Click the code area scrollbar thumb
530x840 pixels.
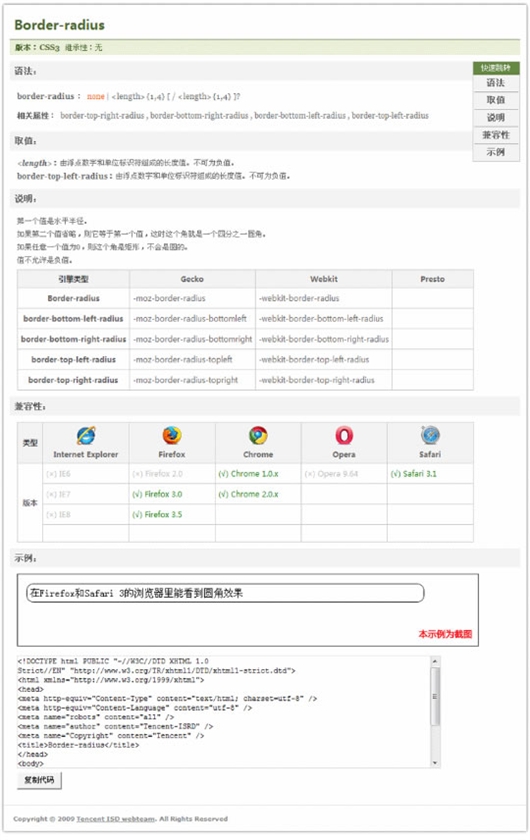pos(435,696)
